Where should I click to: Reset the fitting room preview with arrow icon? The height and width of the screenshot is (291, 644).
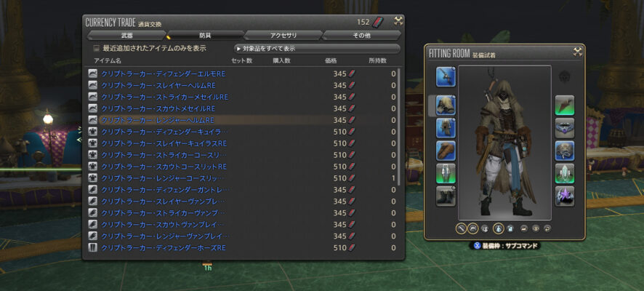point(547,228)
